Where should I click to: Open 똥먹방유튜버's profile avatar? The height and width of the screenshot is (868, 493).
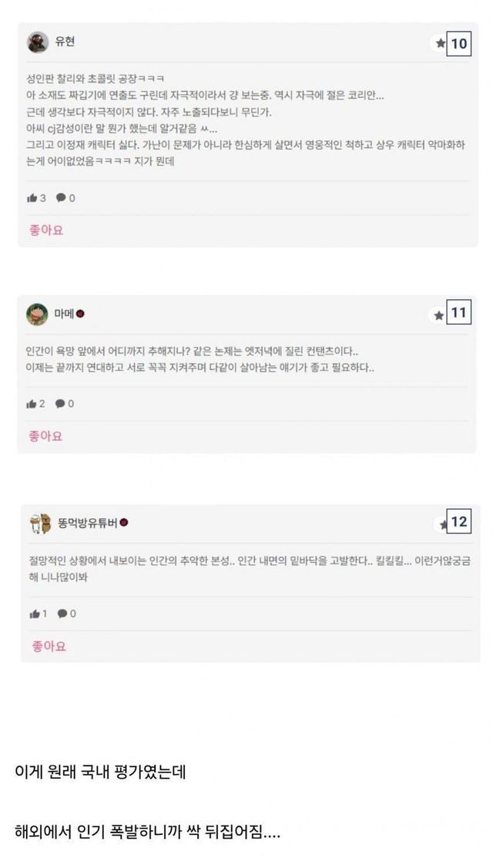pyautogui.click(x=40, y=523)
